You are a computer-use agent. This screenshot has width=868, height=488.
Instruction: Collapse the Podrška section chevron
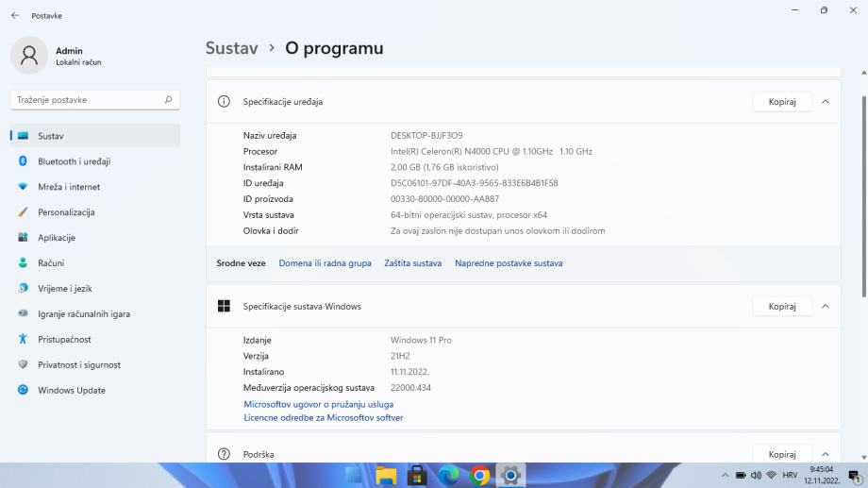pyautogui.click(x=826, y=454)
